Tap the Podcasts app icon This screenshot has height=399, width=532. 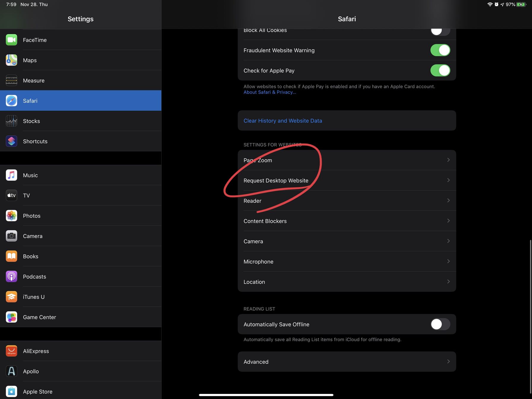[12, 276]
